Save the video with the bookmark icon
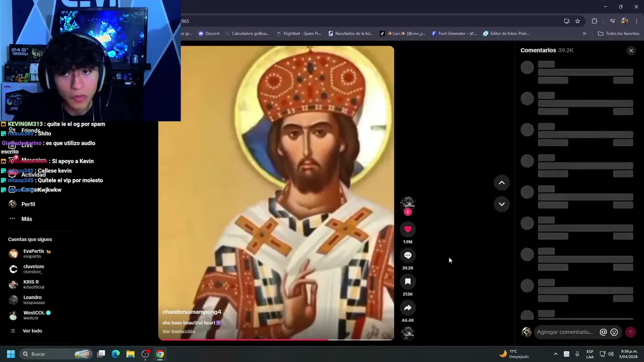 pyautogui.click(x=408, y=282)
